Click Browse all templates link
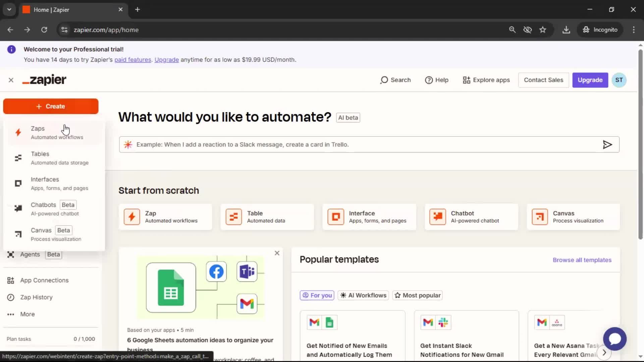Screen dimensions: 644x362 pyautogui.click(x=582, y=260)
